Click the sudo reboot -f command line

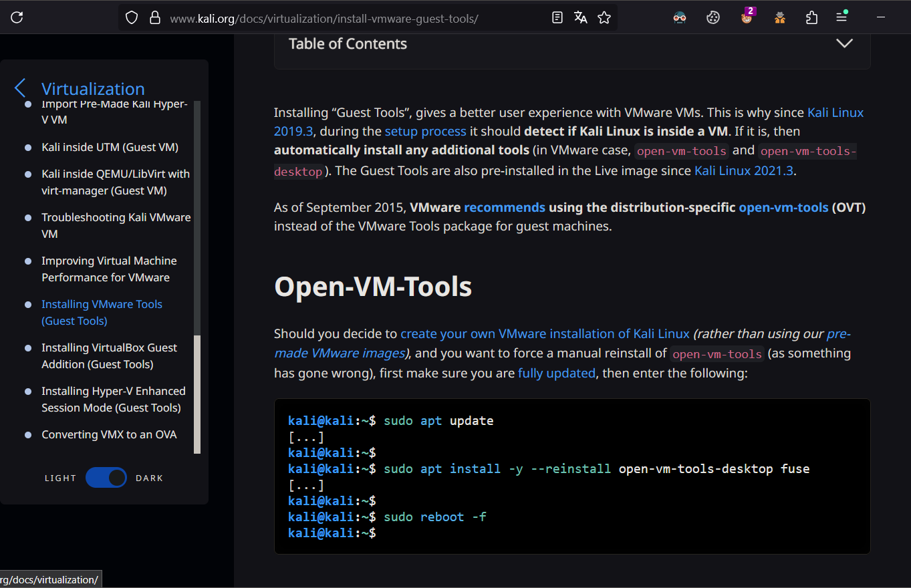point(387,517)
